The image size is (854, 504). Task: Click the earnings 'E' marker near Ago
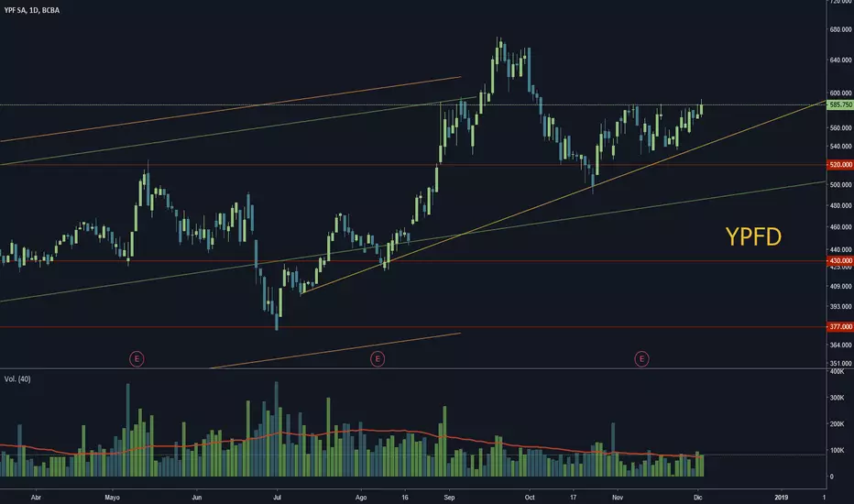tap(378, 359)
